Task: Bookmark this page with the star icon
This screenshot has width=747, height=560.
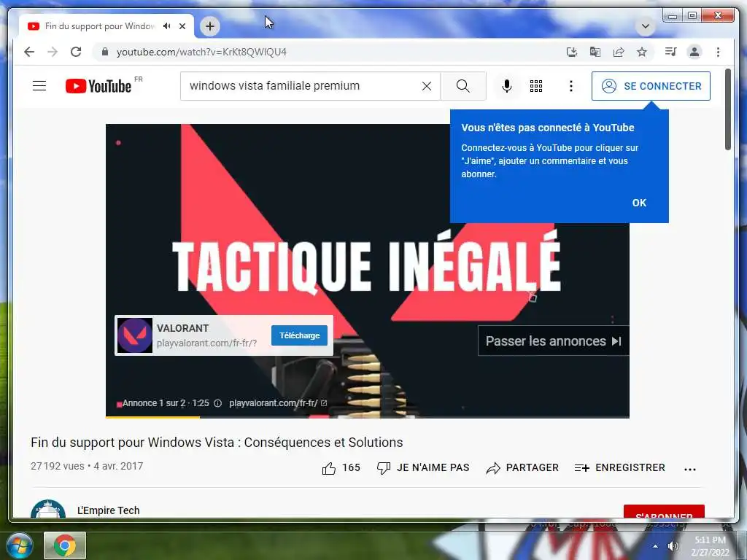Action: [642, 52]
